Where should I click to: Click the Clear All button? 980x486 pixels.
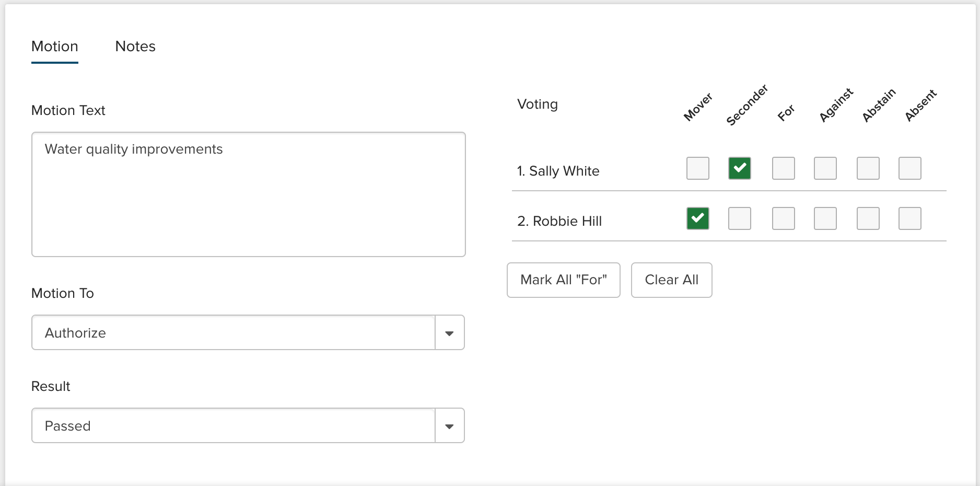tap(671, 280)
